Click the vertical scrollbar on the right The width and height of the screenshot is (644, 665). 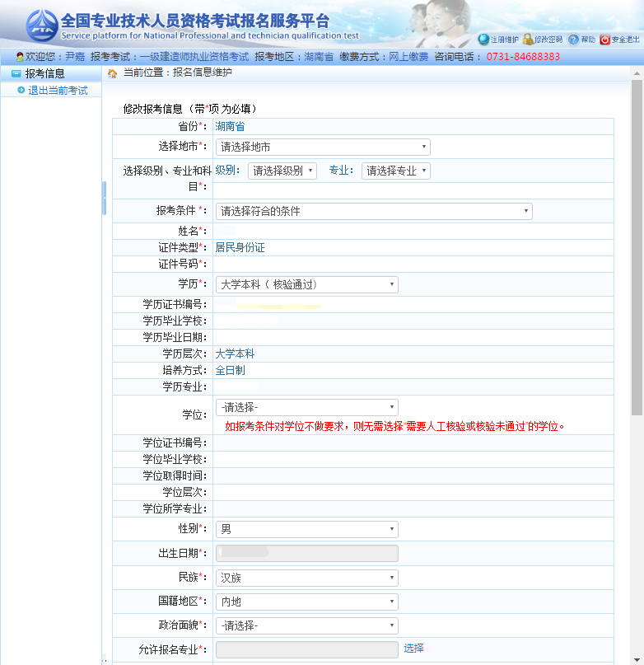(637, 247)
